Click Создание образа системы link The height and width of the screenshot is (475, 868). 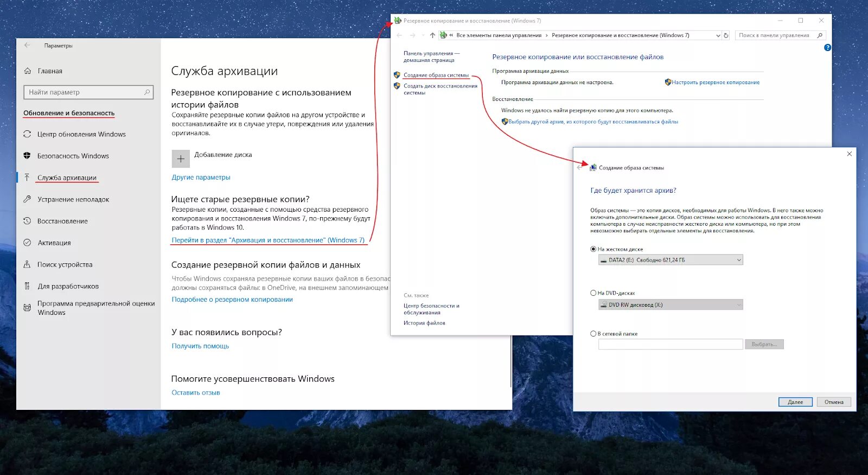click(436, 75)
